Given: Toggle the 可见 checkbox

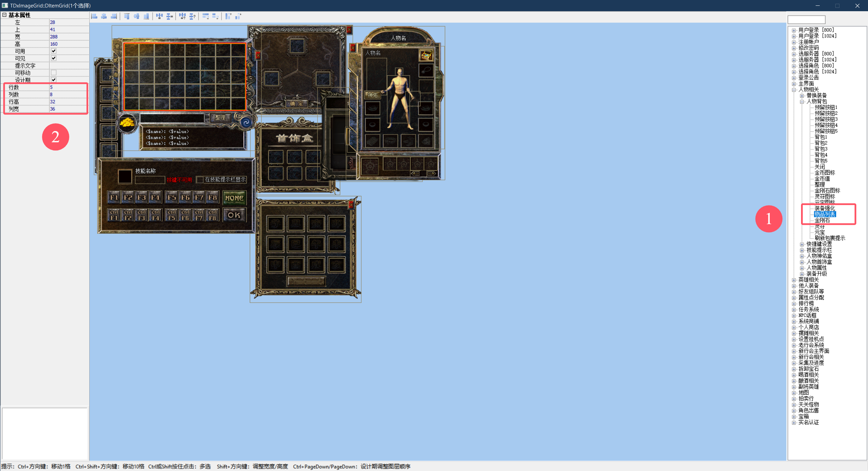Looking at the screenshot, I should point(53,58).
